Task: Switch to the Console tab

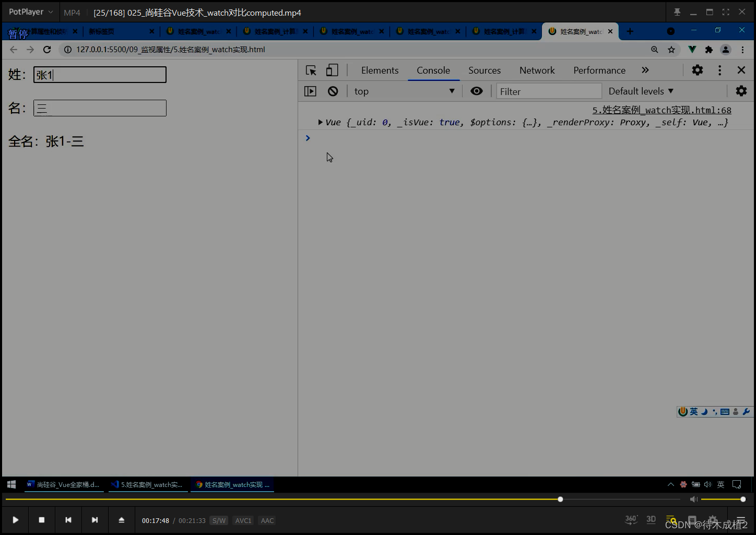Action: coord(433,70)
